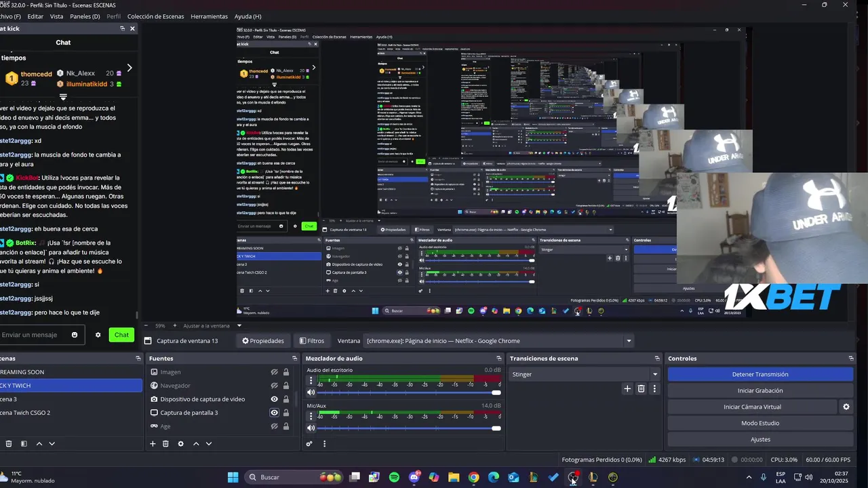Float the Fuentes dock panel
868x488 pixels.
click(294, 359)
